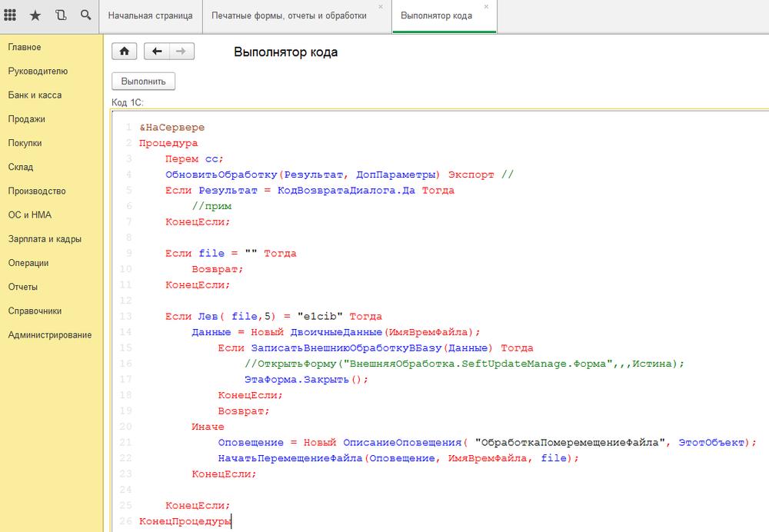Open the Склад section
Image resolution: width=769 pixels, height=532 pixels.
coord(21,167)
